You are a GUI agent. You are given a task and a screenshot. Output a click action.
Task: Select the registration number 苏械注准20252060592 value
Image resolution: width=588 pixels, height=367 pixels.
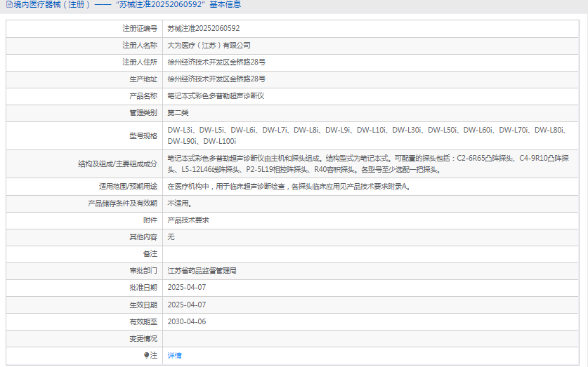pos(203,29)
